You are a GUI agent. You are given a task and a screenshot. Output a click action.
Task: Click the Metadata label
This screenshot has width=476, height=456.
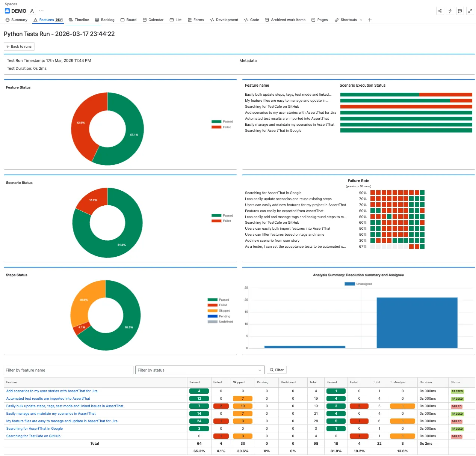tap(248, 60)
